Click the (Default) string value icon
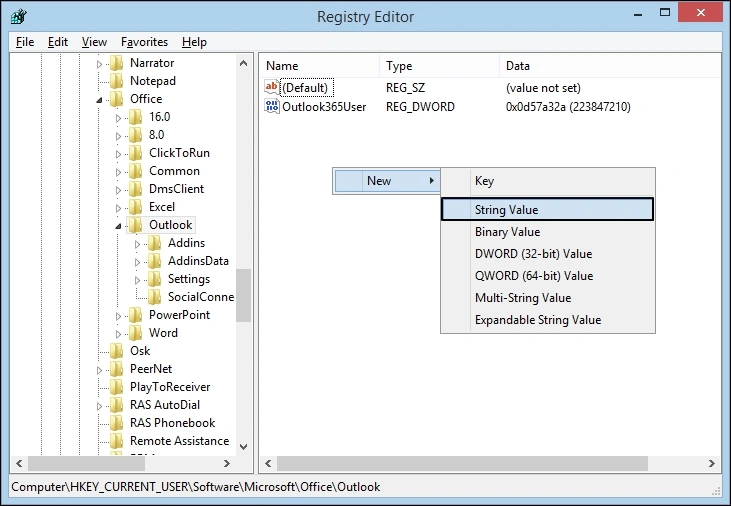 (271, 87)
